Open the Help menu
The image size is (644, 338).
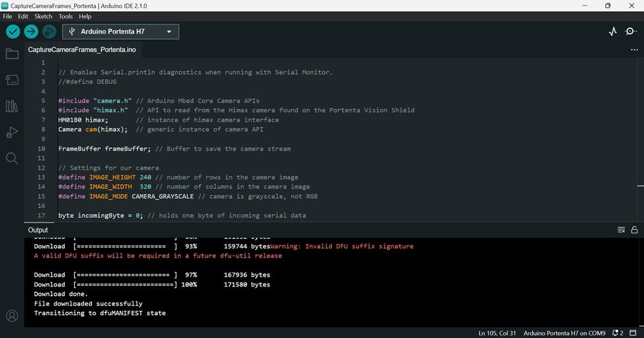(x=85, y=17)
